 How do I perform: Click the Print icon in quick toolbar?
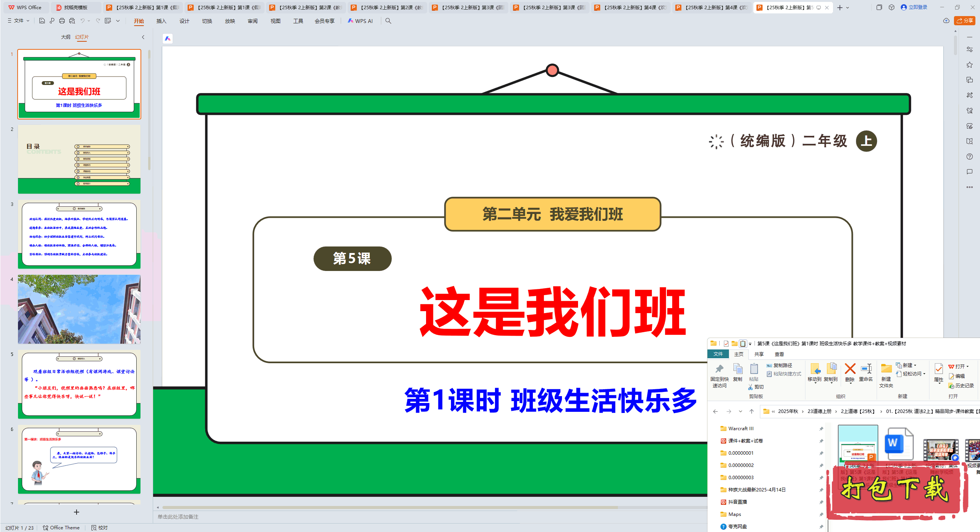pos(62,21)
